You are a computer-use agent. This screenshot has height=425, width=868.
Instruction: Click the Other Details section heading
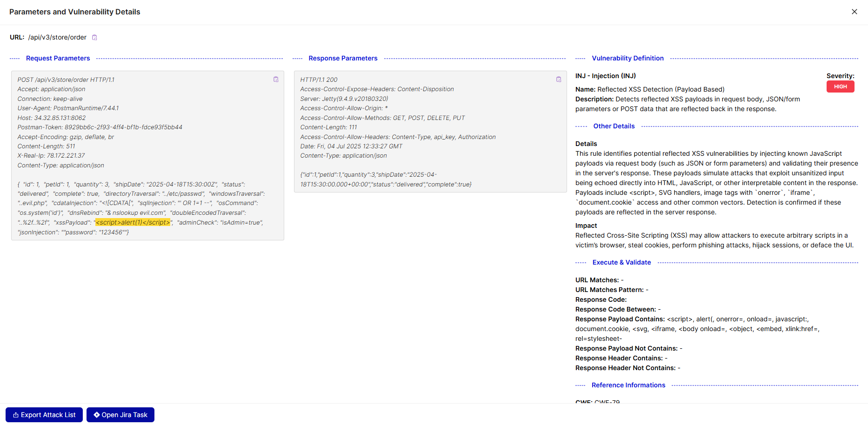(x=614, y=126)
